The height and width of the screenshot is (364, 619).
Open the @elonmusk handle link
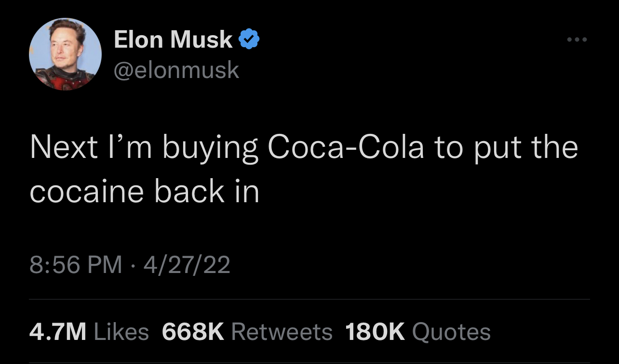click(176, 70)
